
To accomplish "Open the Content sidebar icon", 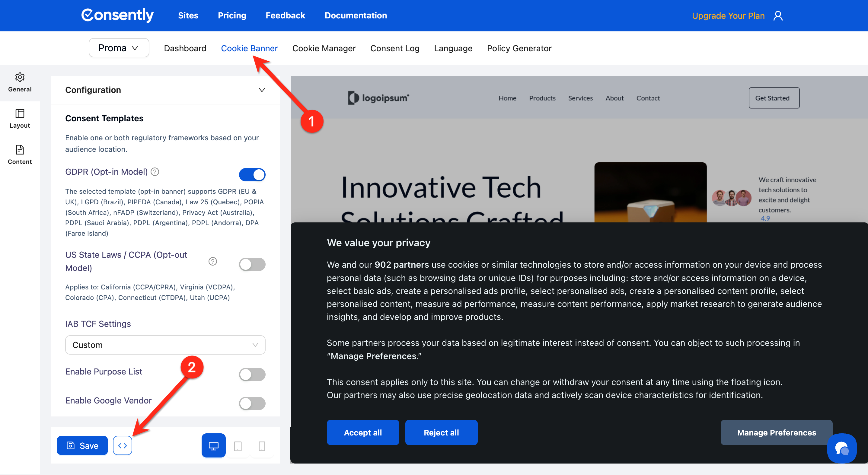I will pyautogui.click(x=20, y=154).
